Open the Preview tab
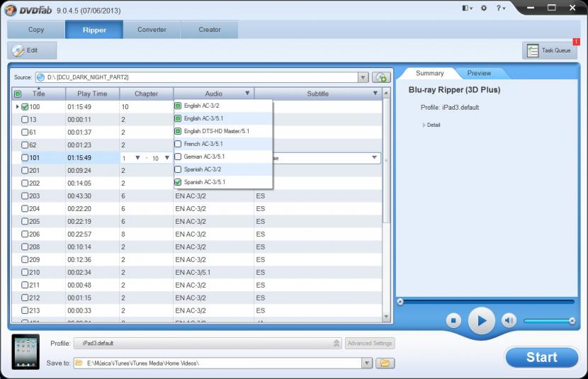The width and height of the screenshot is (588, 379). click(479, 73)
